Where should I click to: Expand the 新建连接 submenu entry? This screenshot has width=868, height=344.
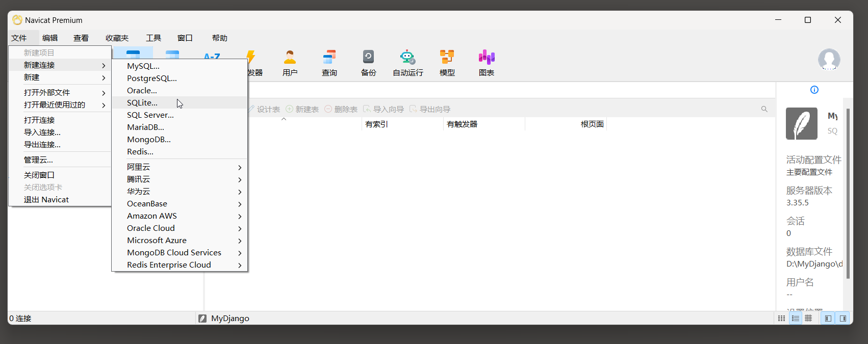click(x=60, y=65)
